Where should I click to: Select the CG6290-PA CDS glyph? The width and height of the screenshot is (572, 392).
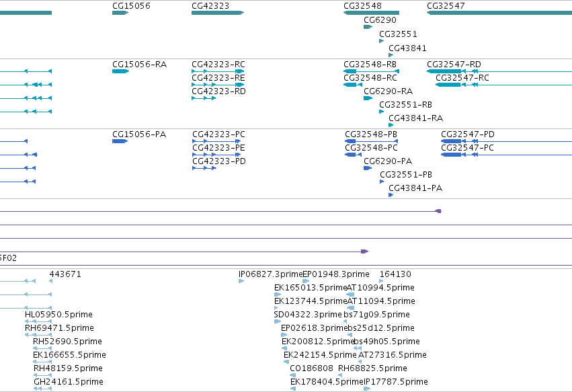(x=368, y=168)
